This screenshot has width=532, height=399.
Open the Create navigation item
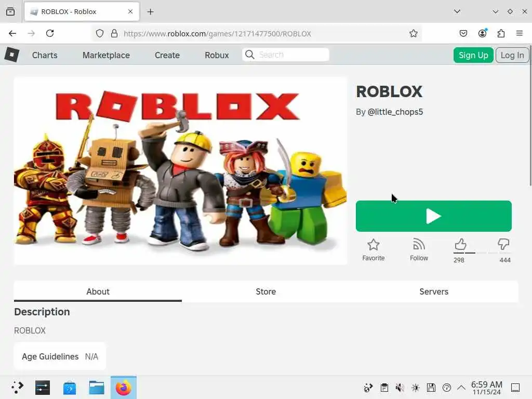click(x=167, y=55)
